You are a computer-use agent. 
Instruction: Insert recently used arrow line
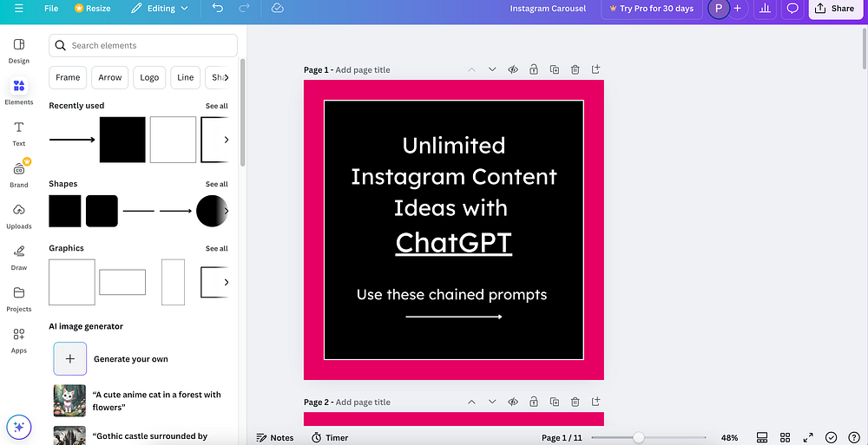[72, 140]
